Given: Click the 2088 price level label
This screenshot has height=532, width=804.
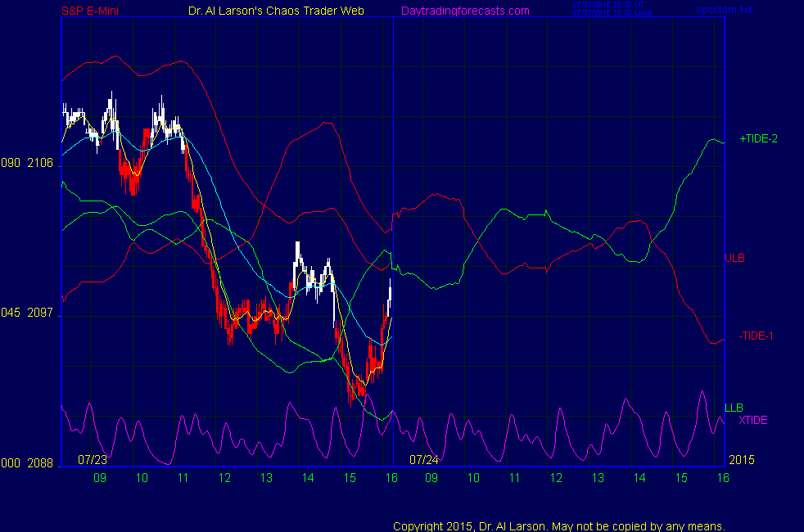Looking at the screenshot, I should coord(40,463).
